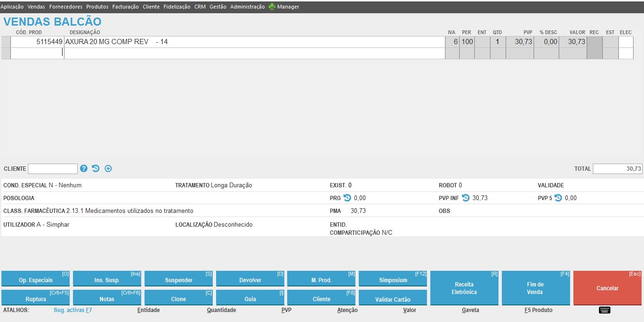Click the PVP INF history icon
This screenshot has height=322, width=644.
pos(465,198)
